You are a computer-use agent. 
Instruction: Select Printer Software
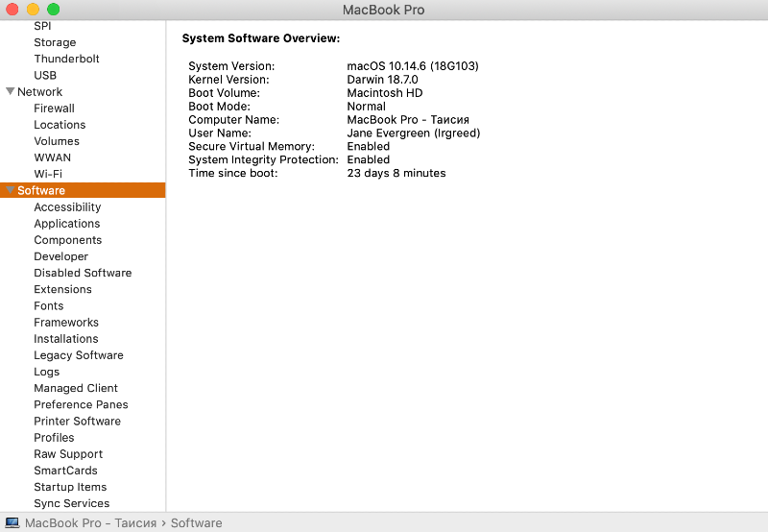click(77, 422)
